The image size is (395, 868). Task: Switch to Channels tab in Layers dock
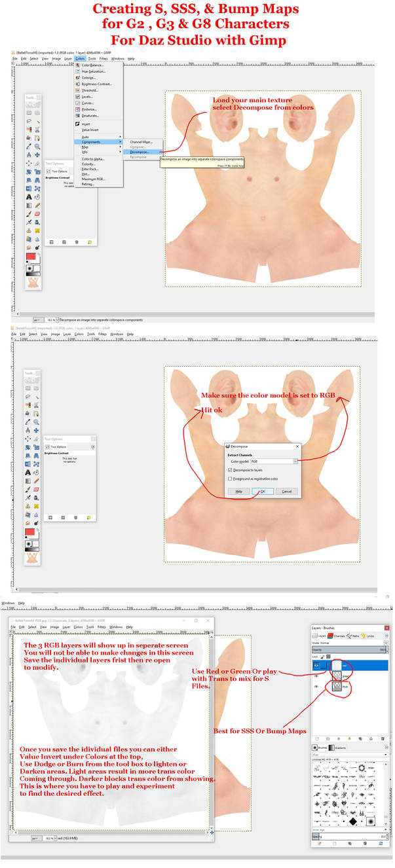[336, 636]
